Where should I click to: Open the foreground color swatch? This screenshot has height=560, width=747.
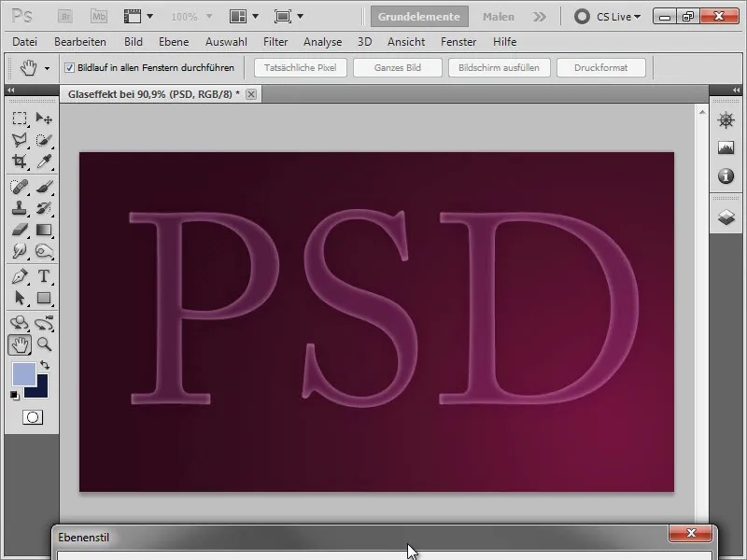point(24,374)
